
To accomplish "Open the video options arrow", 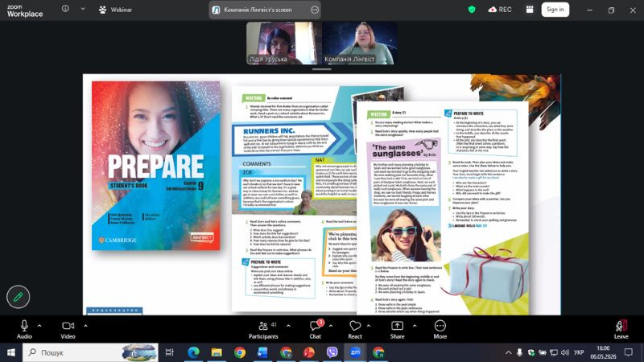I will click(x=85, y=326).
